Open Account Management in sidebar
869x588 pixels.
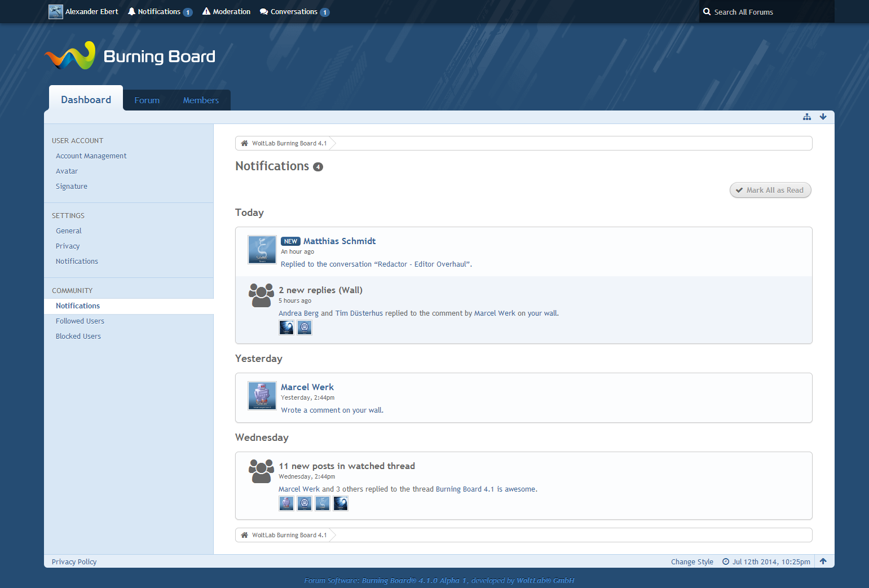(91, 156)
